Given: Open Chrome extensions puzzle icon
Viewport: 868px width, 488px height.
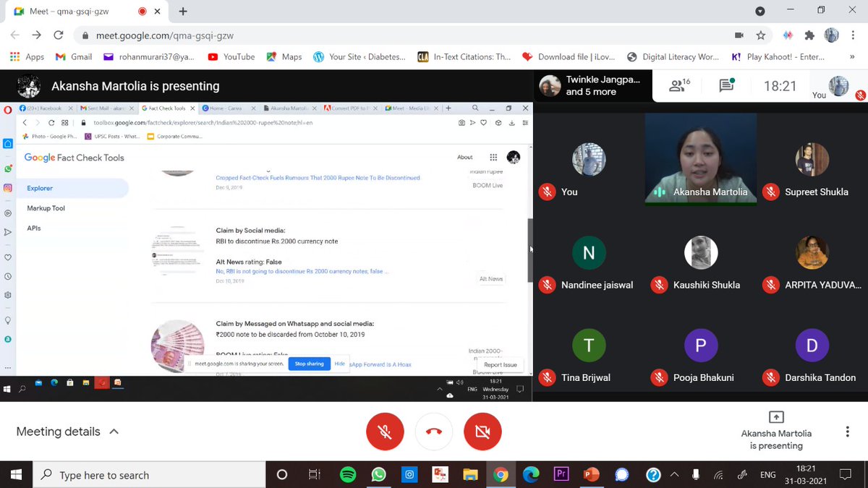Looking at the screenshot, I should 809,35.
